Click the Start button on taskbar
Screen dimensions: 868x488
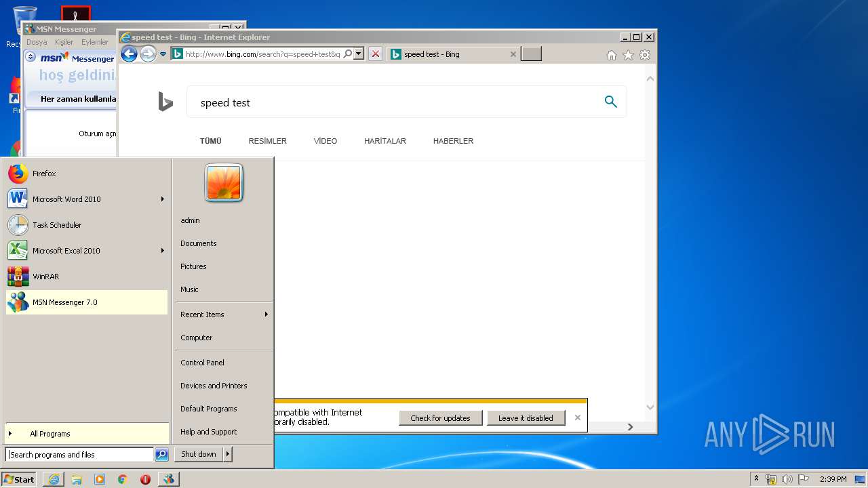point(19,479)
